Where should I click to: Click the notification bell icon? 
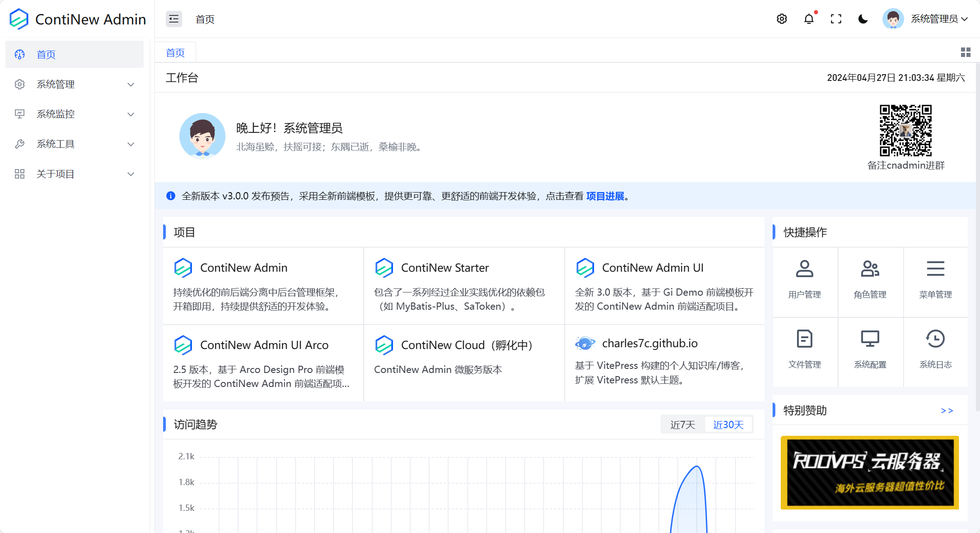click(x=809, y=19)
